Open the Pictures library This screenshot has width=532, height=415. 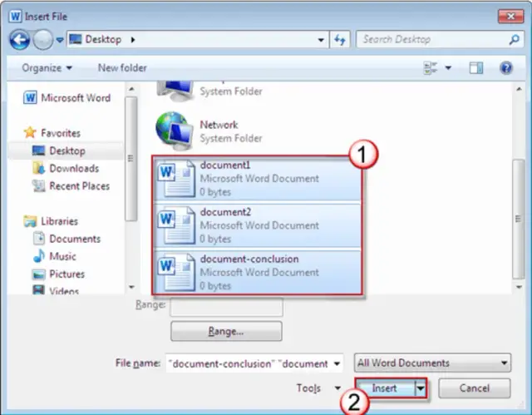coord(66,274)
